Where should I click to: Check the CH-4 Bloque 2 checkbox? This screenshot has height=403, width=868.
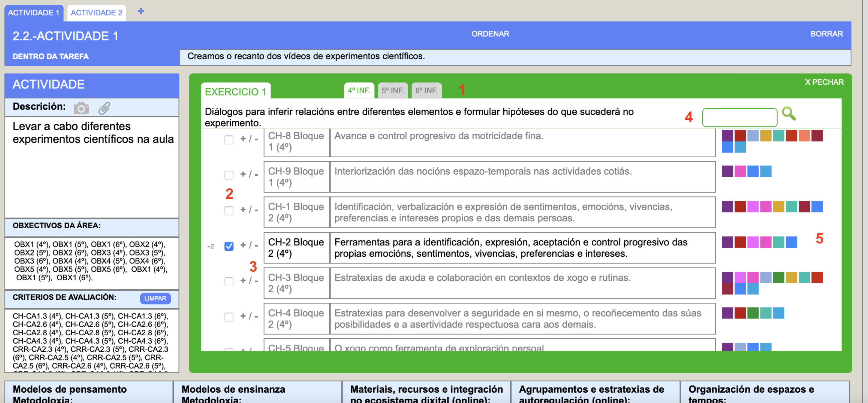tap(229, 317)
